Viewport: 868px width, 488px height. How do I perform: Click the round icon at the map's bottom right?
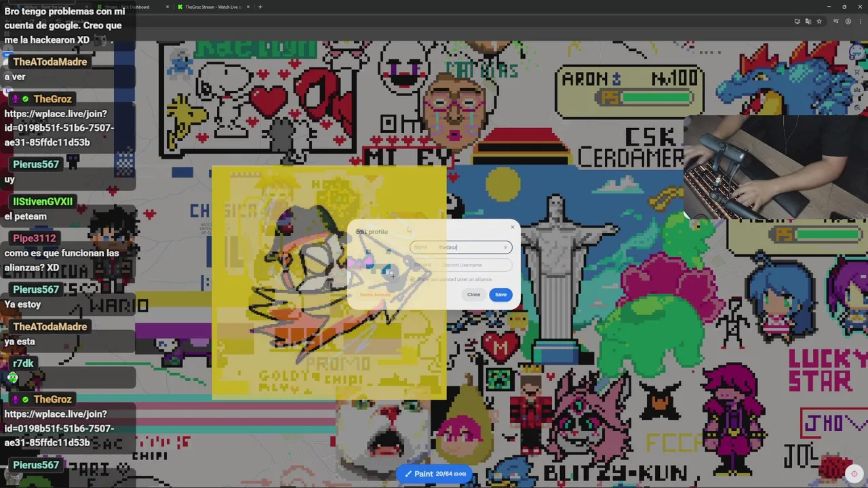point(854,474)
